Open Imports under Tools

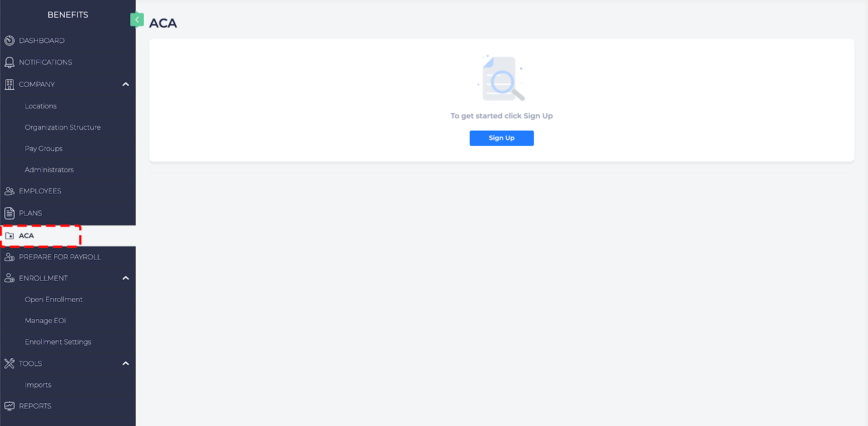[x=38, y=385]
